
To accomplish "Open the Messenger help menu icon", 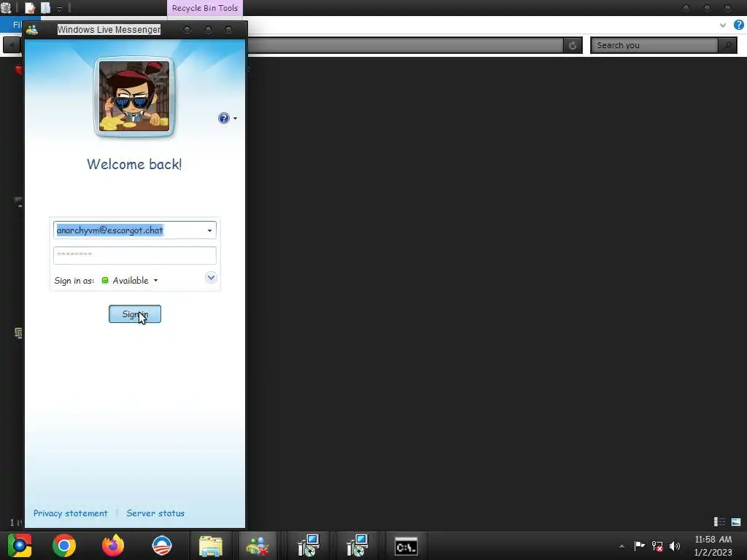I will pyautogui.click(x=228, y=118).
